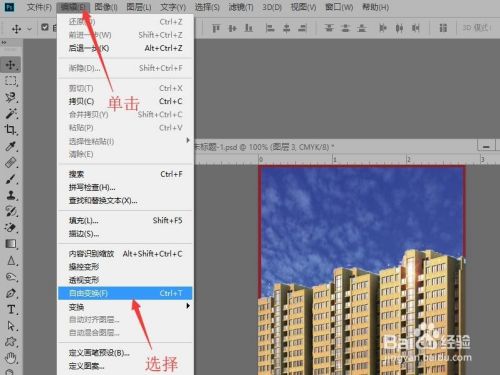Select the Magic Wand tool
This screenshot has width=500, height=375.
click(11, 113)
